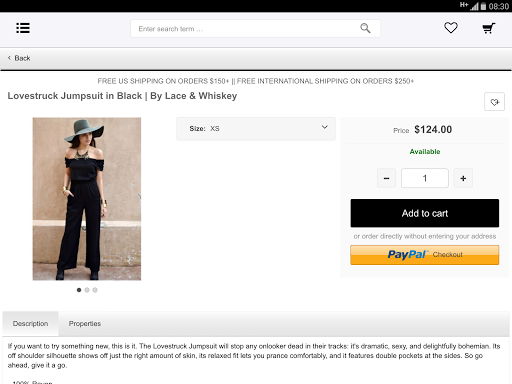Click the Add to cart button
The image size is (512, 384).
(x=425, y=213)
